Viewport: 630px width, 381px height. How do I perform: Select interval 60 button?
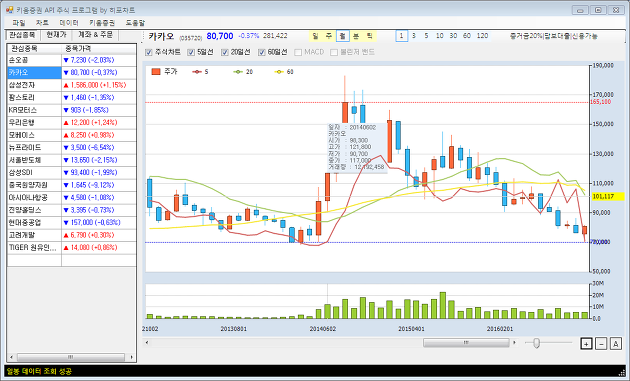click(x=466, y=36)
